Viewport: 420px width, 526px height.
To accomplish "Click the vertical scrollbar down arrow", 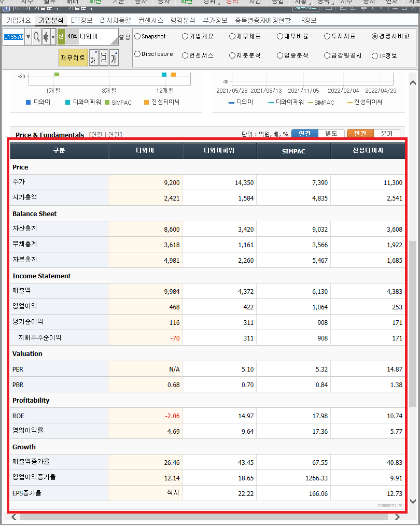I will (413, 501).
